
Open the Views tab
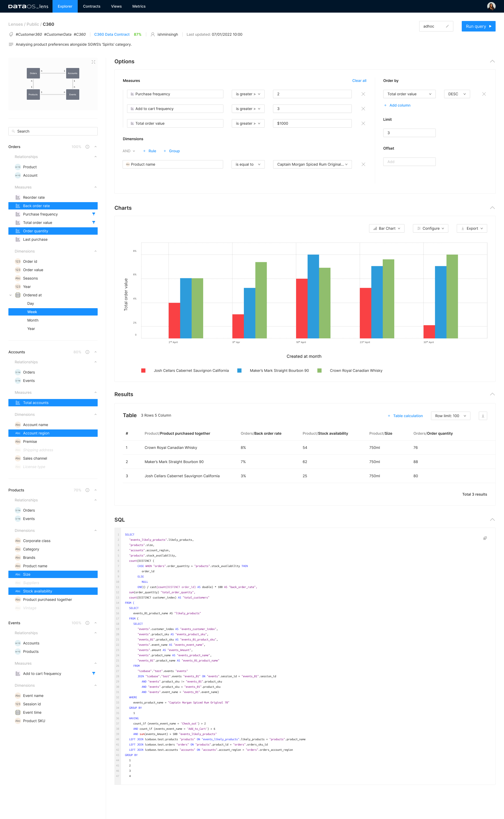pos(116,6)
